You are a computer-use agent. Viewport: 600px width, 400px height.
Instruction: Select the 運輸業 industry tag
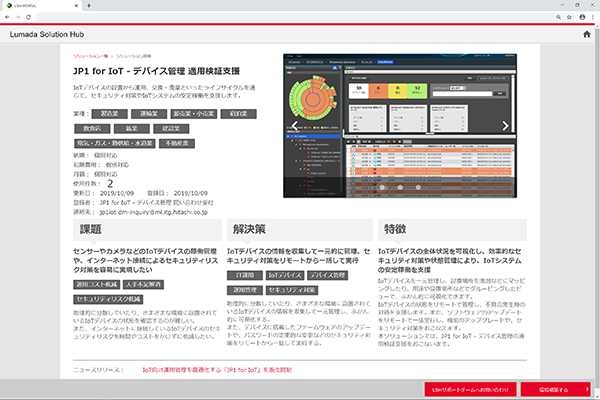pyautogui.click(x=149, y=114)
